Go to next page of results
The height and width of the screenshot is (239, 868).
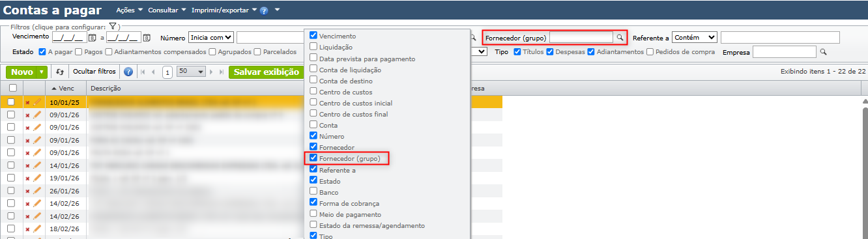212,72
